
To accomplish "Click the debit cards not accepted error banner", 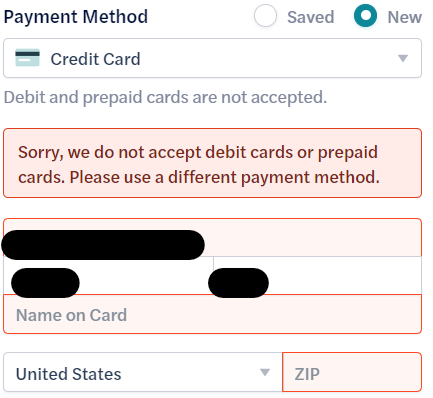I will 212,163.
